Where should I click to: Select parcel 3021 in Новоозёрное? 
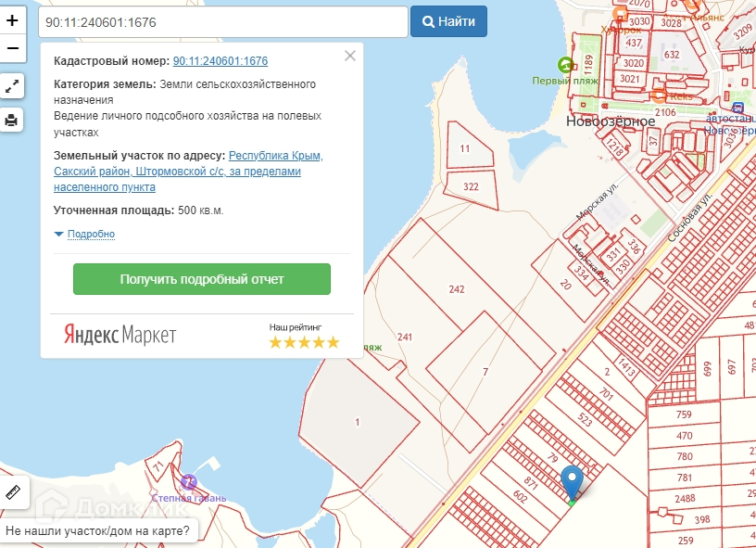(629, 79)
